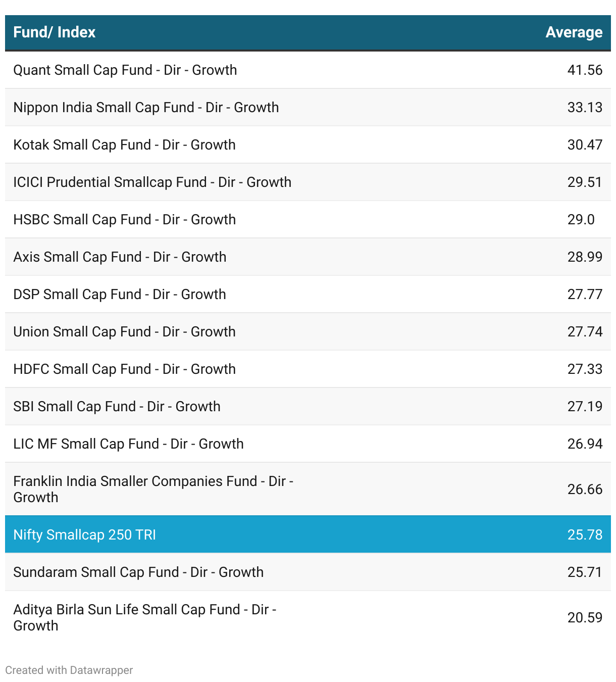Click highlighted Nifty Smallcap 250 TRI row

(x=308, y=534)
